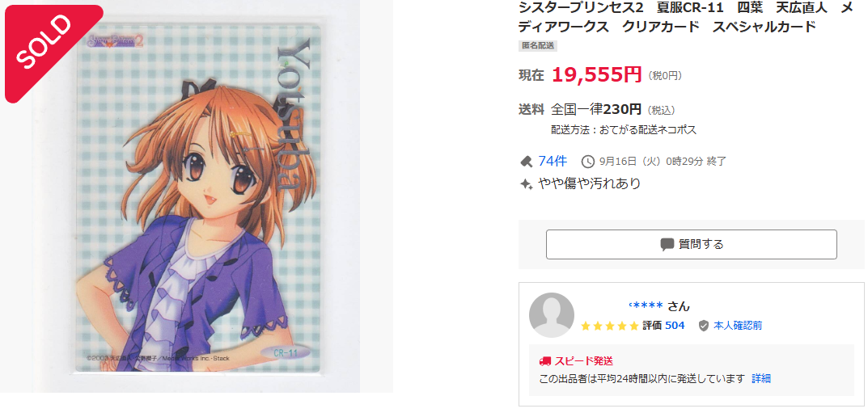The height and width of the screenshot is (417, 868).
Task: Click the red truck スピード発送 icon
Action: pyautogui.click(x=544, y=361)
